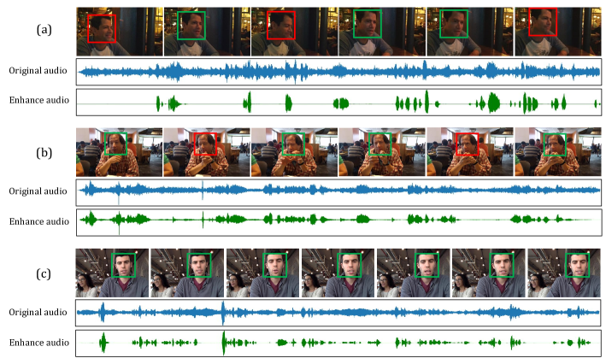Open the third video frame in row (a)

tap(295, 32)
